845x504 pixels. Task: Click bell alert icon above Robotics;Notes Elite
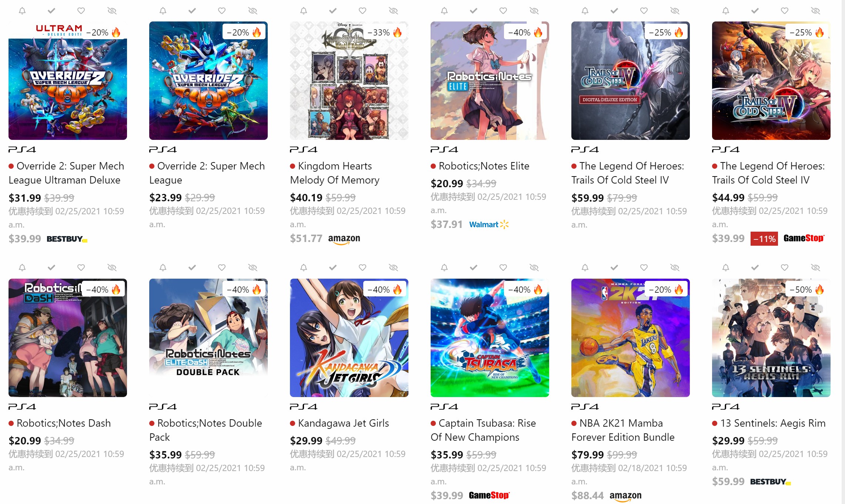[444, 11]
